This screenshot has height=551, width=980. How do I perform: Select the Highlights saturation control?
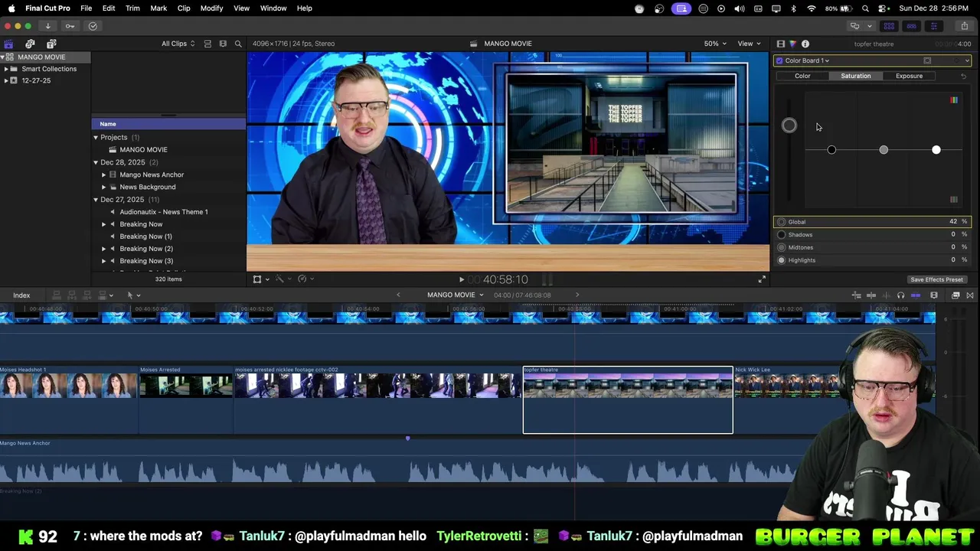pyautogui.click(x=873, y=260)
